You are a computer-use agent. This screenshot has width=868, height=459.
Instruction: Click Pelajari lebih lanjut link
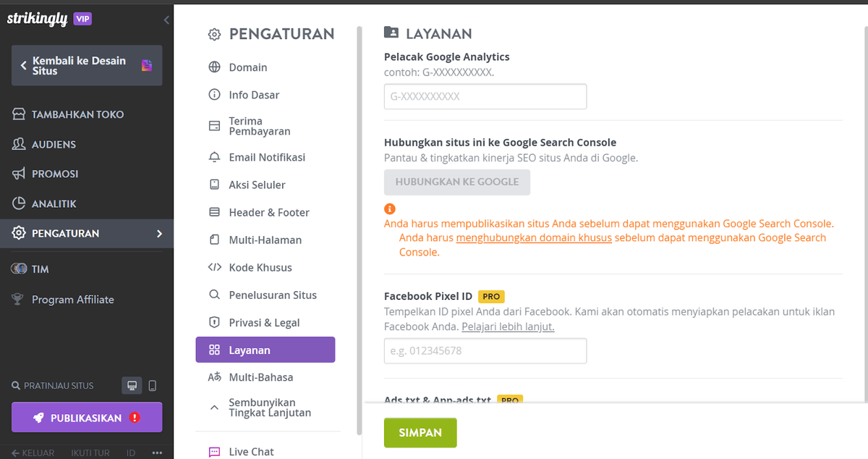(x=508, y=327)
